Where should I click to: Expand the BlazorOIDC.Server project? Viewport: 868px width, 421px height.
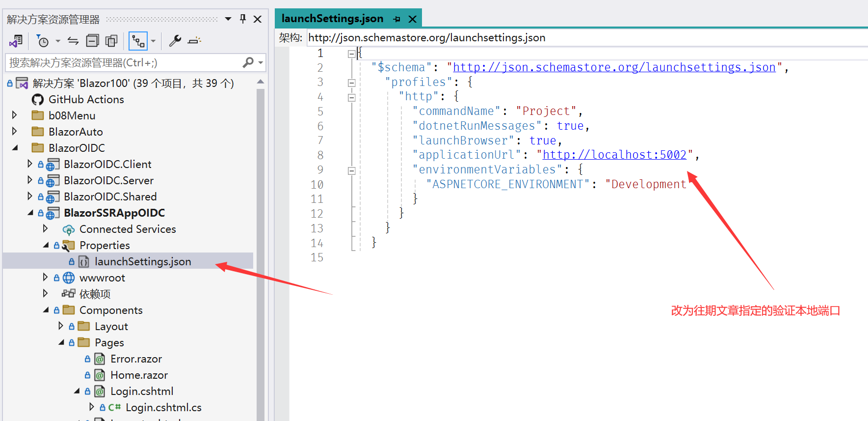(x=29, y=180)
